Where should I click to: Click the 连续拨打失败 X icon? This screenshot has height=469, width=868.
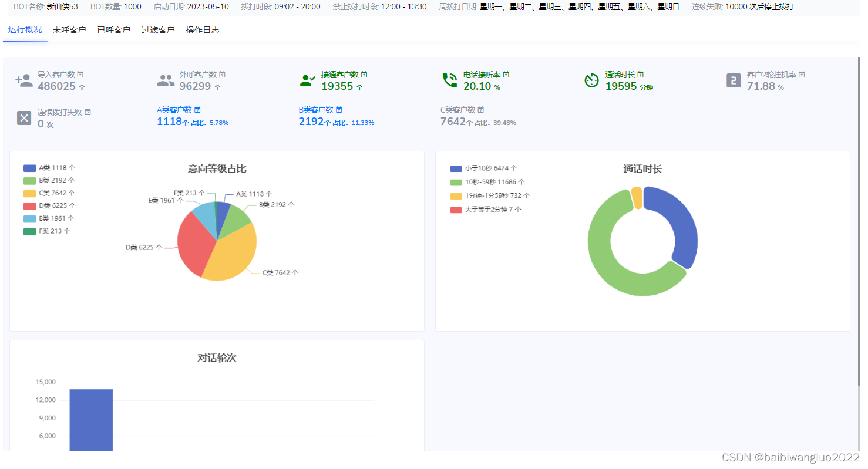click(x=24, y=118)
